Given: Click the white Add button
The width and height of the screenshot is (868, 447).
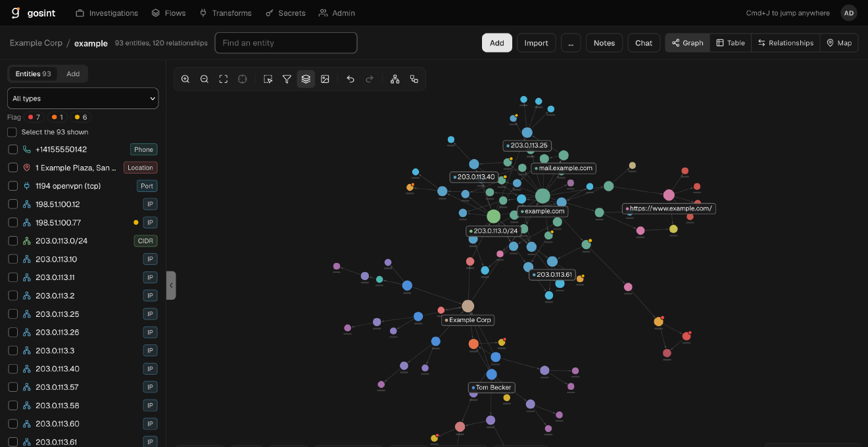Looking at the screenshot, I should pyautogui.click(x=497, y=43).
